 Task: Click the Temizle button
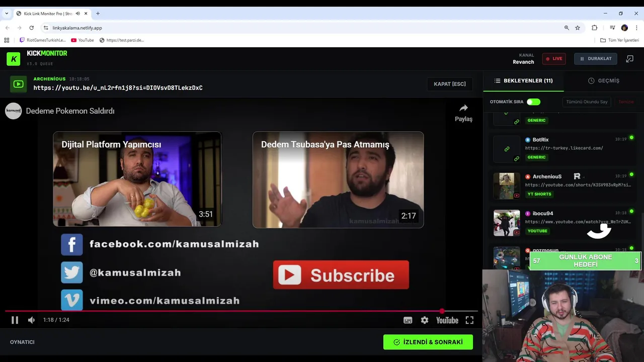click(626, 102)
